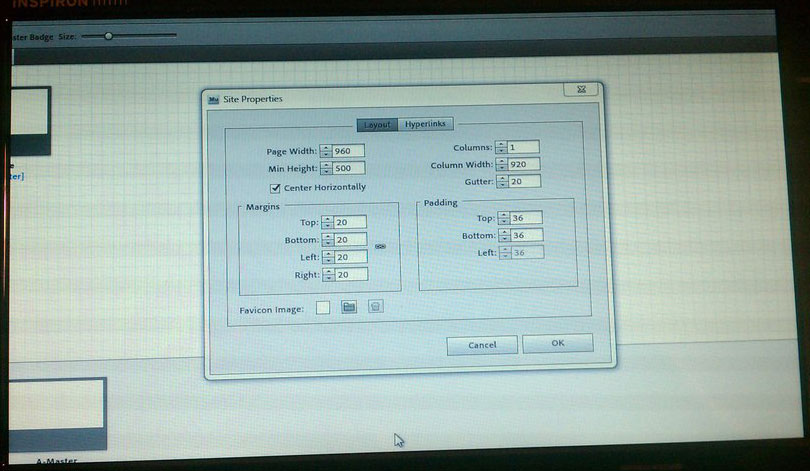The height and width of the screenshot is (471, 810).
Task: Open the favicon browse folder icon
Action: click(349, 307)
